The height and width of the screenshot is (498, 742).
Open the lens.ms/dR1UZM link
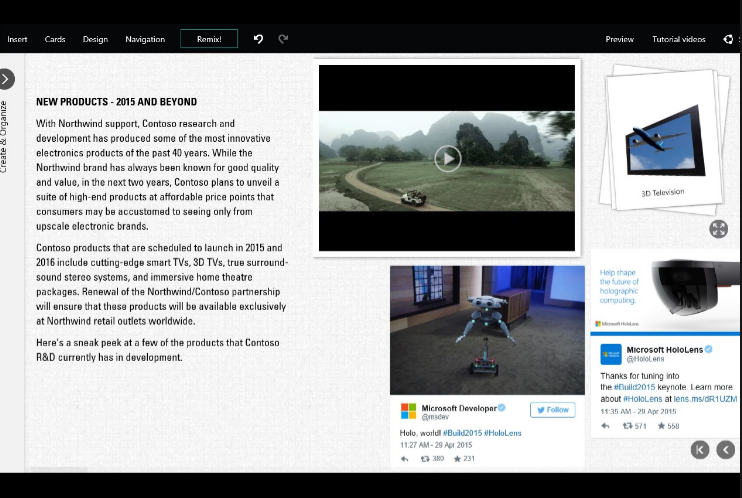click(x=705, y=399)
